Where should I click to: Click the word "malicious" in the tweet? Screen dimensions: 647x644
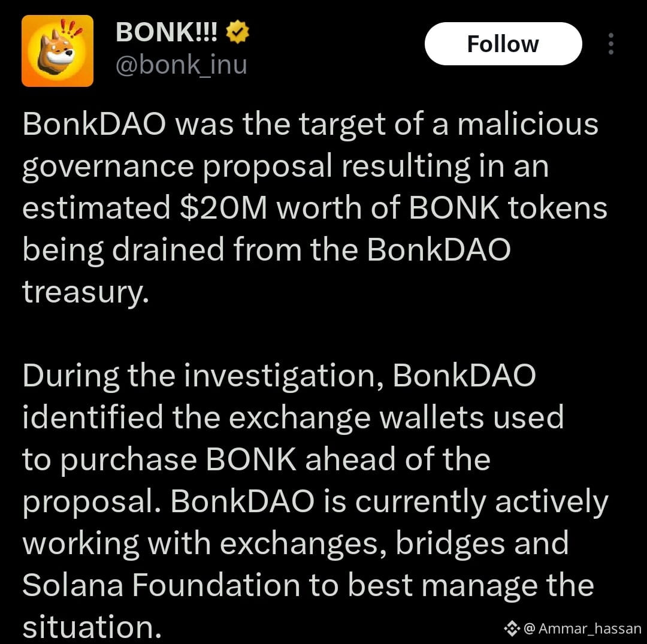tap(528, 124)
